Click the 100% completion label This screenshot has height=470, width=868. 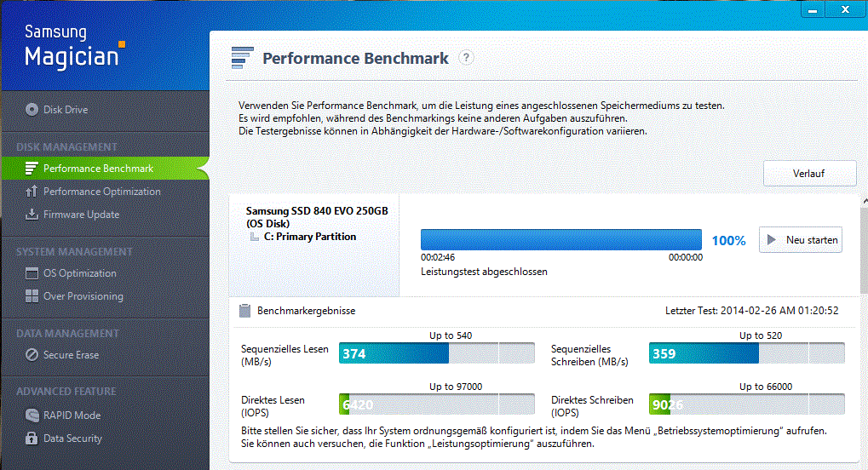pos(728,240)
